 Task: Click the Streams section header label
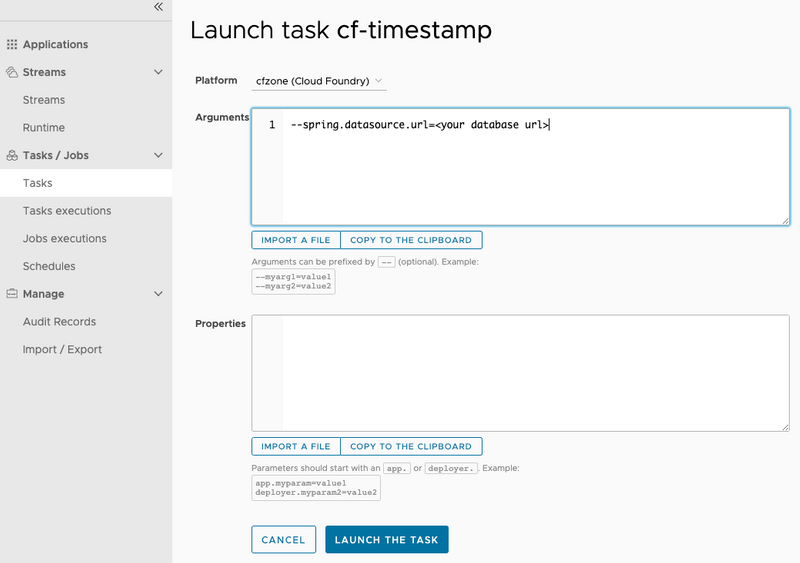tap(44, 72)
